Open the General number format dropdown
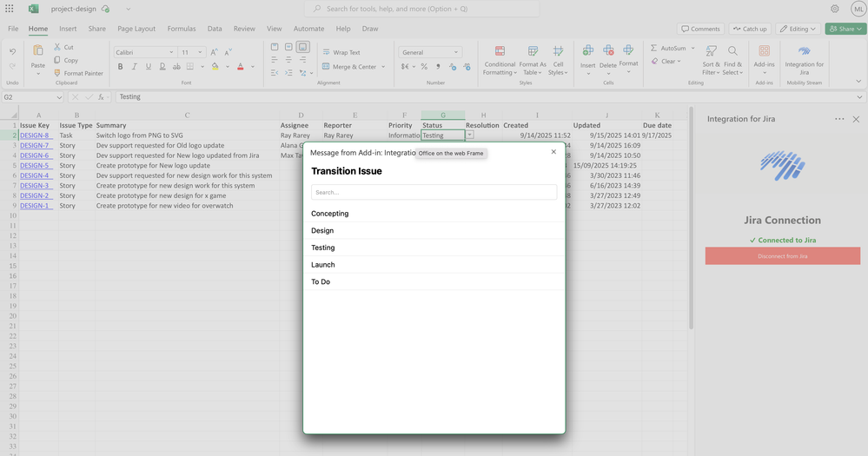 [x=455, y=52]
